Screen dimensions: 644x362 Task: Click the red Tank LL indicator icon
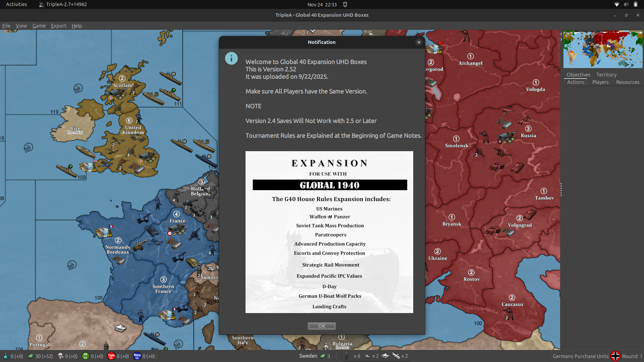pos(111,356)
